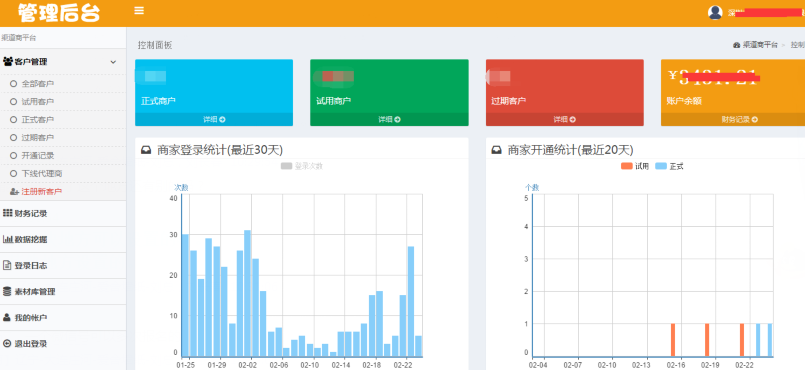Image resolution: width=805 pixels, height=370 pixels.
Task: Open the 数据挖掘 menu item
Action: click(31, 240)
